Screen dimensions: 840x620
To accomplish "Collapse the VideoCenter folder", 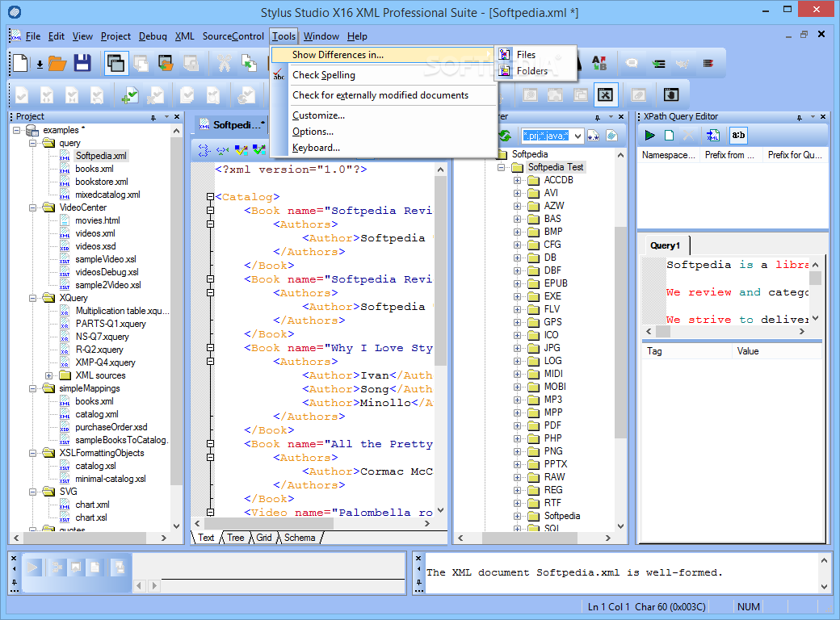I will coord(32,207).
